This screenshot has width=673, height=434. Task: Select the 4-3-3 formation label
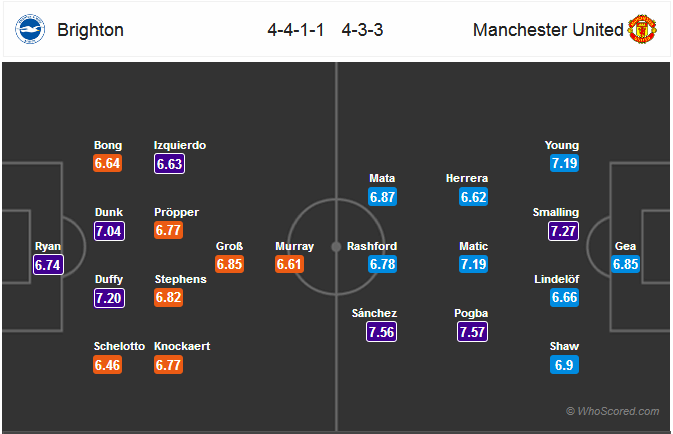(x=362, y=30)
